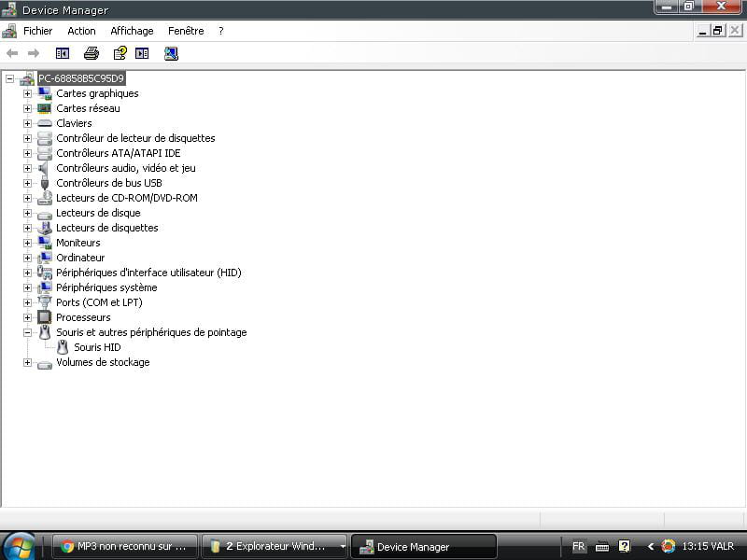Expand Contrôleur de lecteur de disquettes
This screenshot has width=747, height=560.
point(27,138)
